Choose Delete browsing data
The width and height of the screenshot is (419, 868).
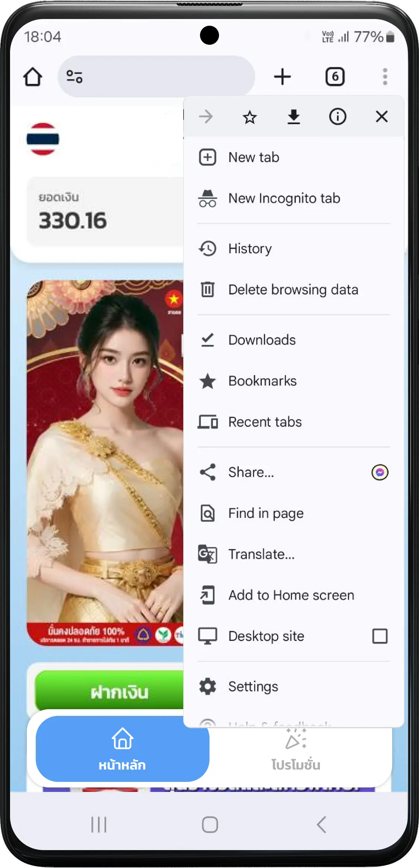(x=293, y=290)
